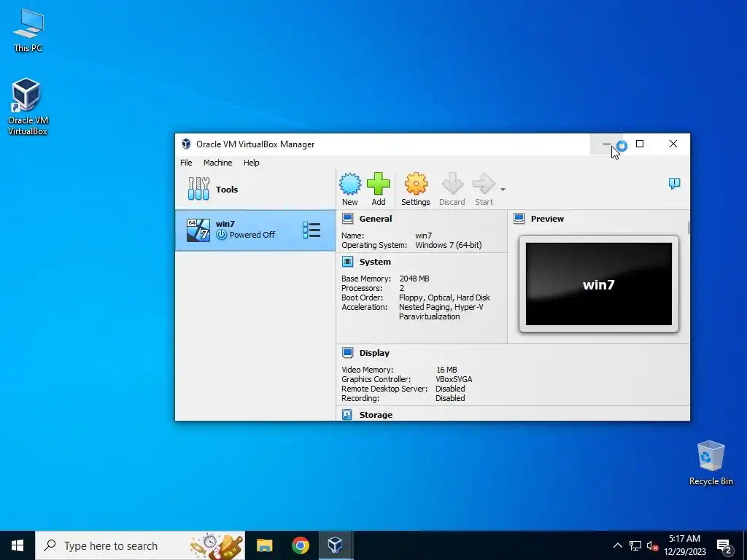Viewport: 747px width, 560px height.
Task: Click the Display section icon
Action: (348, 353)
